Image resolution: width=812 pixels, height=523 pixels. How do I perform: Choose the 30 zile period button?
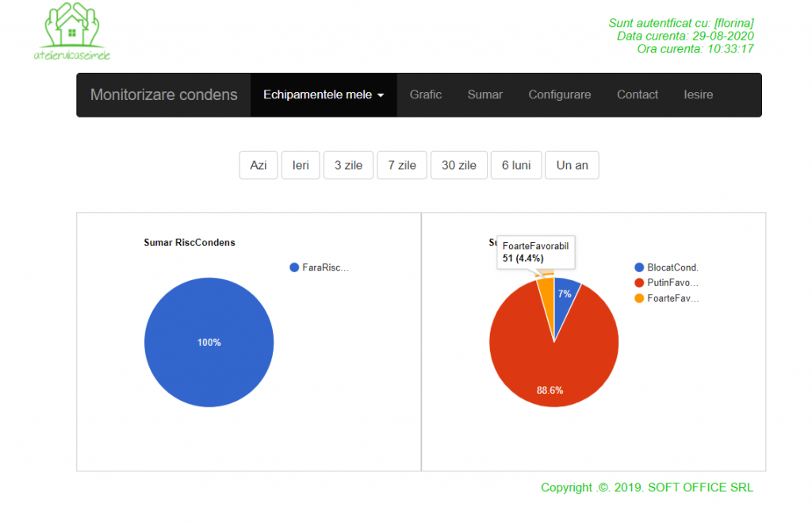coord(459,165)
